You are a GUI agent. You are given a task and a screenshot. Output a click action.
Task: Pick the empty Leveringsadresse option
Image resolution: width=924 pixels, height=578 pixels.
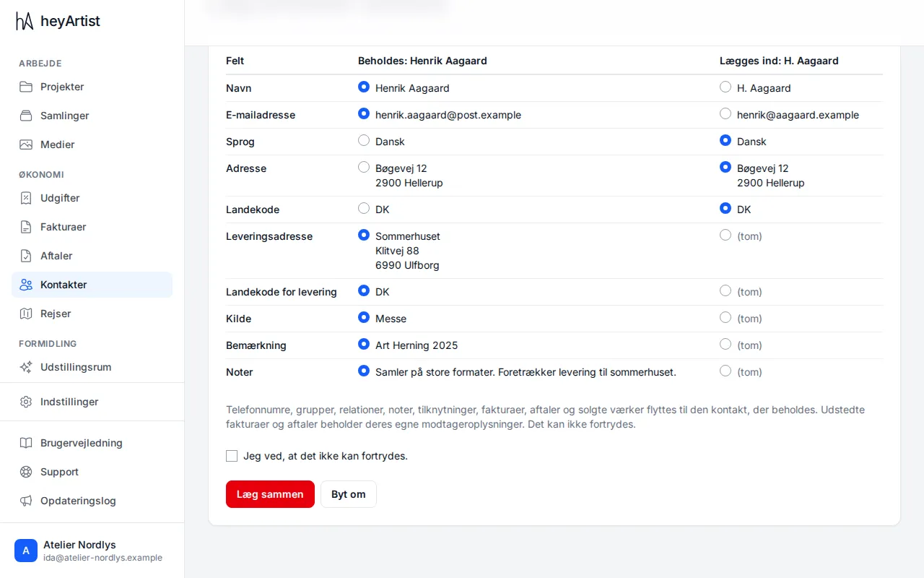[x=725, y=236]
